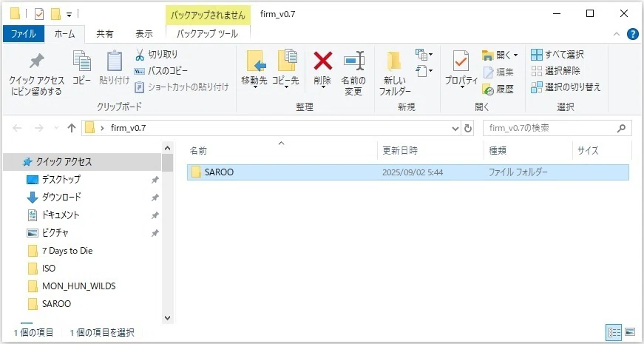Viewport: 644px width, 344px height.
Task: Sort by Date modified (更新日時) column
Action: coord(430,150)
